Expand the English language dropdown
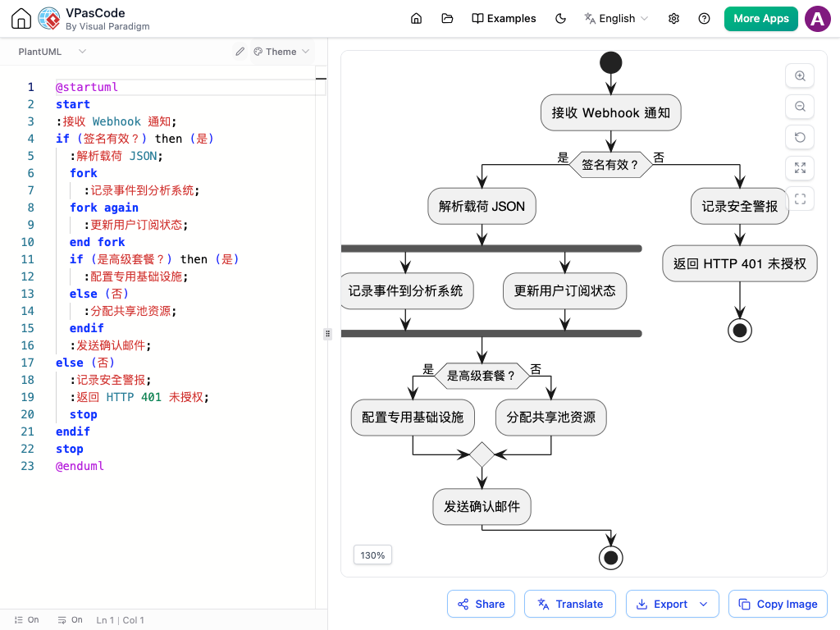Screen dimensions: 840x630 point(616,19)
